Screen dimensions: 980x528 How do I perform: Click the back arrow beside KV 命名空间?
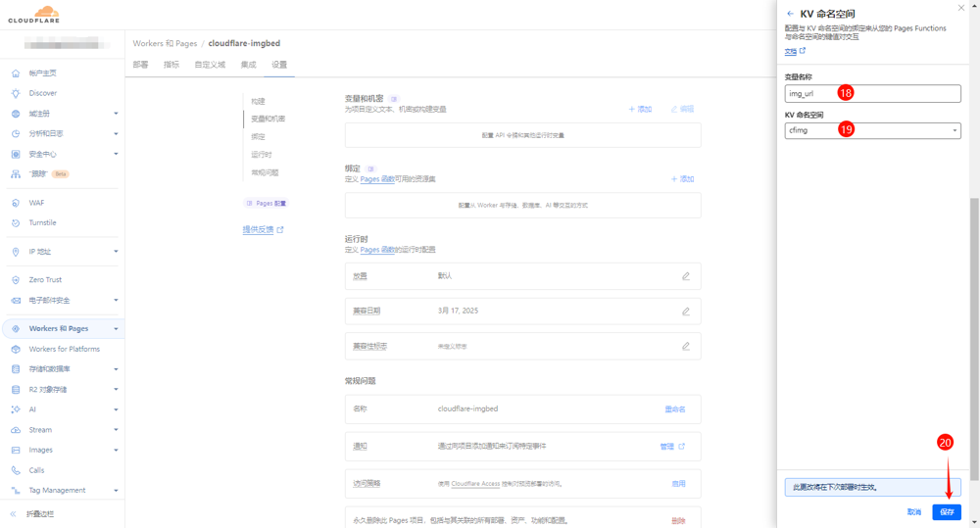pyautogui.click(x=791, y=14)
